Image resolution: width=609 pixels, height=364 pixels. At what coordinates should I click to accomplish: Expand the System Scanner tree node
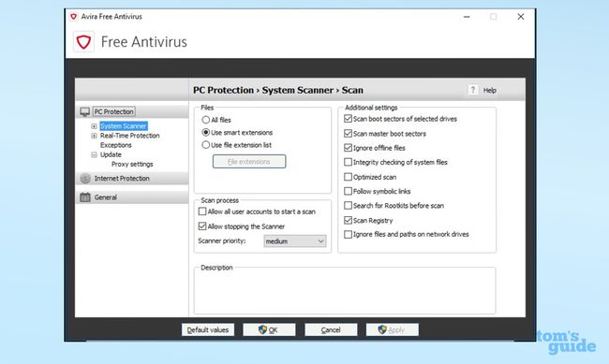(94, 126)
